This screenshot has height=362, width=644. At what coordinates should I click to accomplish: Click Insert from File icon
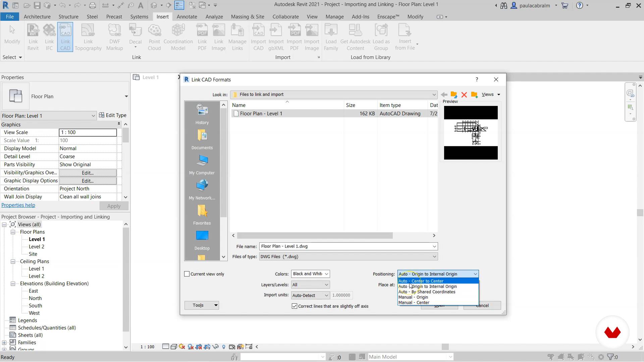(405, 37)
